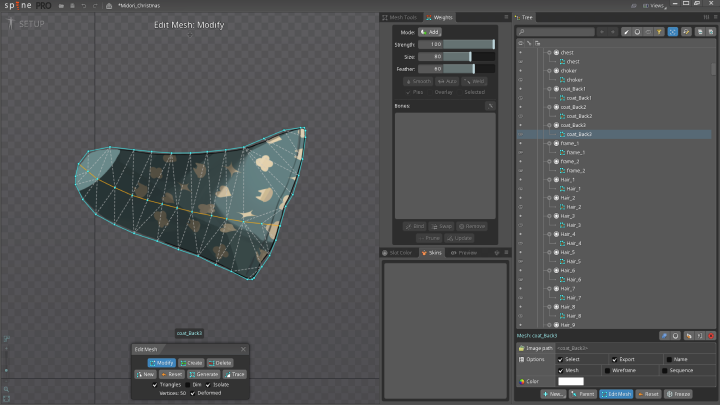Open the Weights panel options menu icon
This screenshot has width=720, height=405.
click(506, 17)
